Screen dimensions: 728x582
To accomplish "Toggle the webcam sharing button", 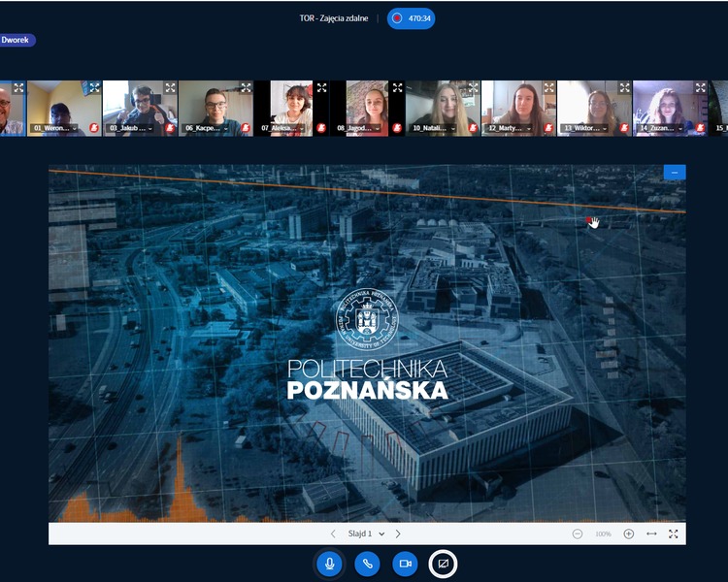I will click(x=406, y=564).
